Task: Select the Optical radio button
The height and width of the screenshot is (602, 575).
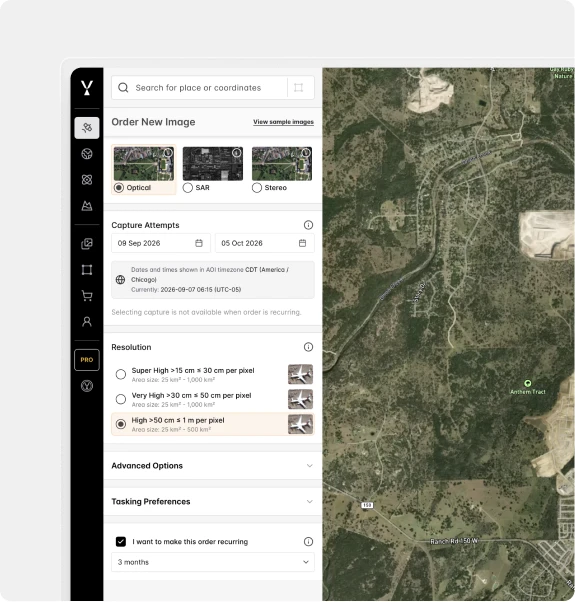Action: click(x=119, y=188)
